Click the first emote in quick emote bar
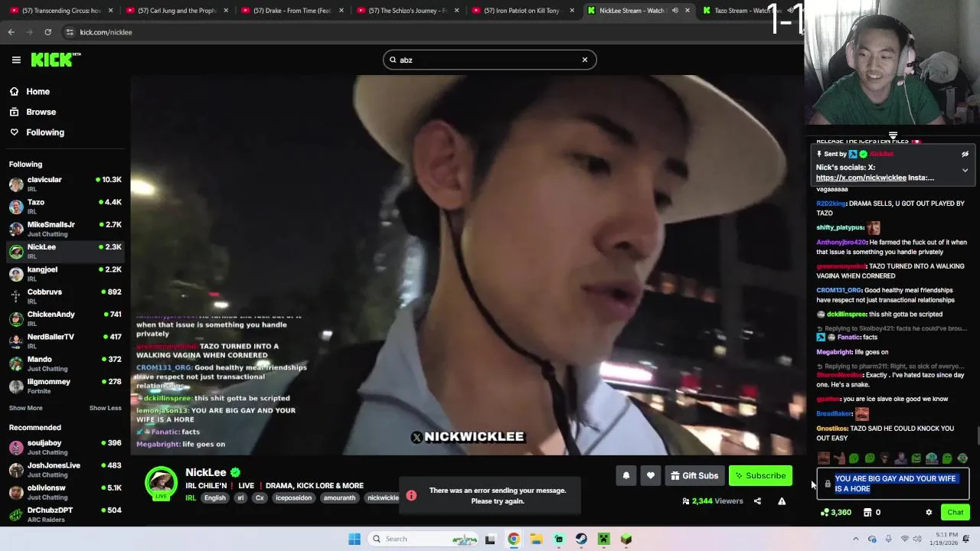This screenshot has height=551, width=980. tap(824, 458)
